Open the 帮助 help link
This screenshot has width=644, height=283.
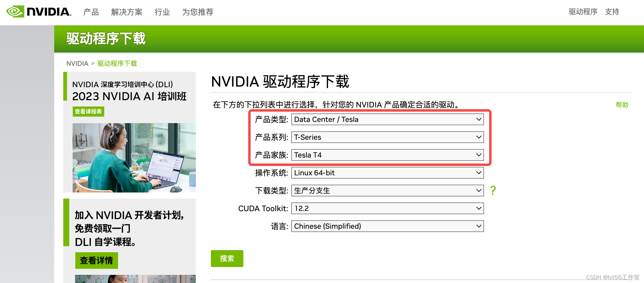[622, 105]
